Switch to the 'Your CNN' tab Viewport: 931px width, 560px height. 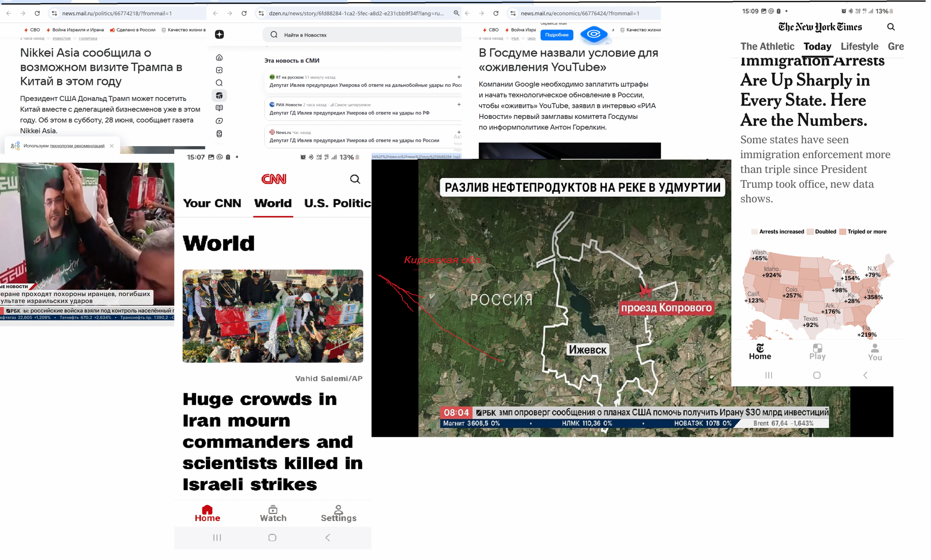click(212, 203)
